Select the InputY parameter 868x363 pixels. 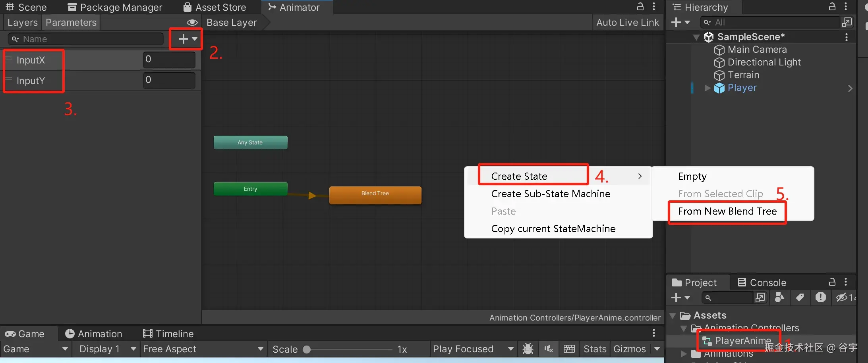pyautogui.click(x=31, y=81)
